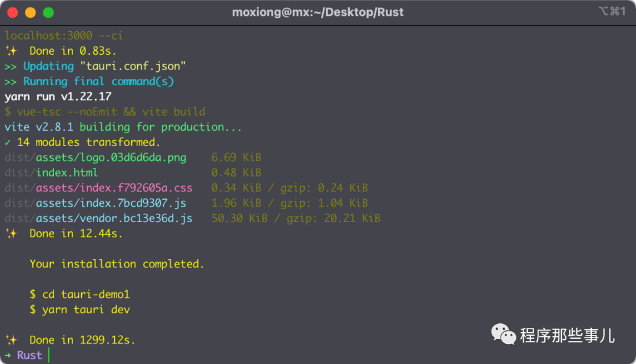The height and width of the screenshot is (364, 636).
Task: Click the file path assets/index.f792605a.css
Action: (x=114, y=188)
